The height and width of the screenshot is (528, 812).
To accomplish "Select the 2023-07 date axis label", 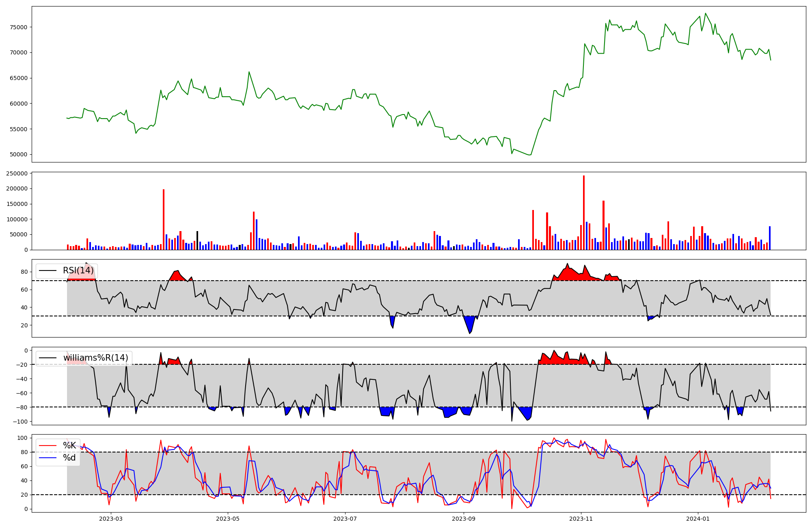I will [x=345, y=519].
